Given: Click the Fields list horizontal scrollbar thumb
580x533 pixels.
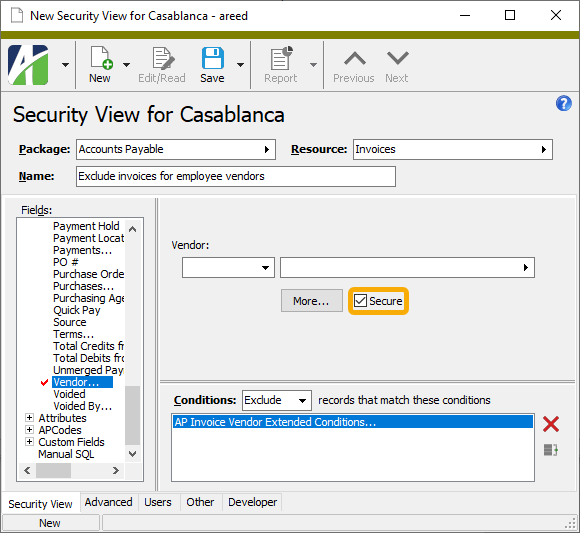Looking at the screenshot, I should tap(53, 470).
